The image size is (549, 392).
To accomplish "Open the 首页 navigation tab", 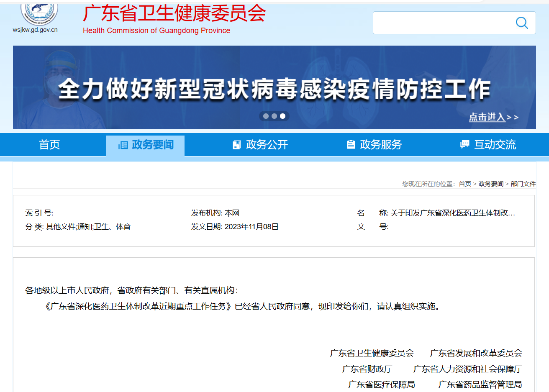I will [x=49, y=145].
